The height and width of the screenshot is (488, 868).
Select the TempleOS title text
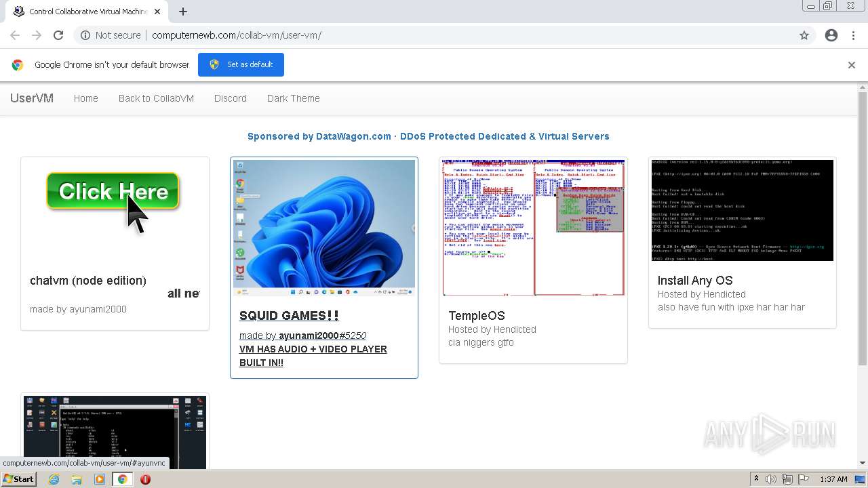click(477, 316)
